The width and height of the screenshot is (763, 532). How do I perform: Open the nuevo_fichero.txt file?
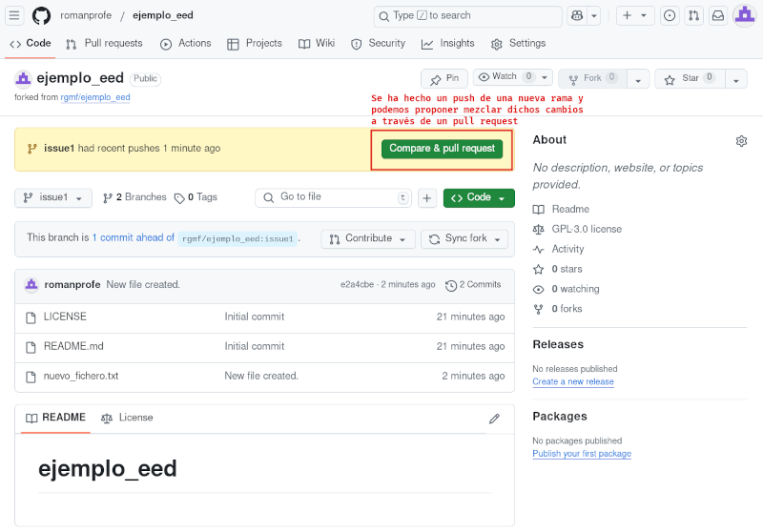coord(81,376)
